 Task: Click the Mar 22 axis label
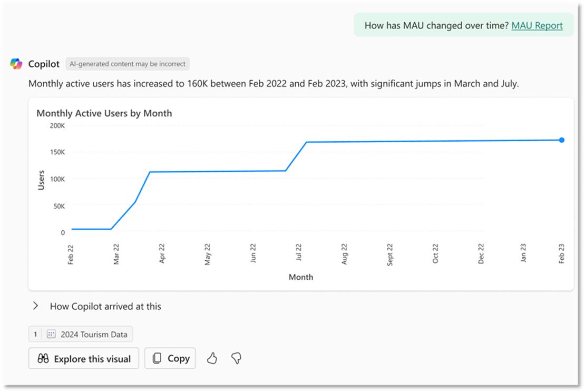pyautogui.click(x=116, y=254)
